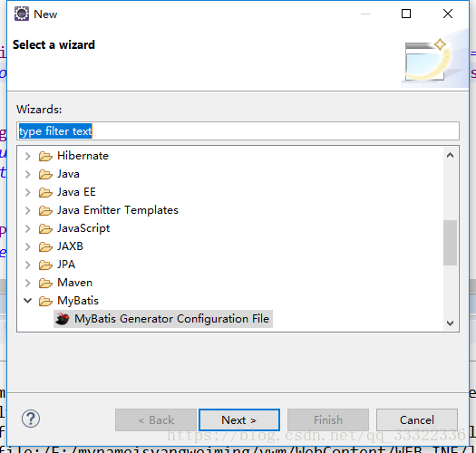Click the Java Emitter Templates folder icon
The width and height of the screenshot is (476, 453).
tap(45, 210)
